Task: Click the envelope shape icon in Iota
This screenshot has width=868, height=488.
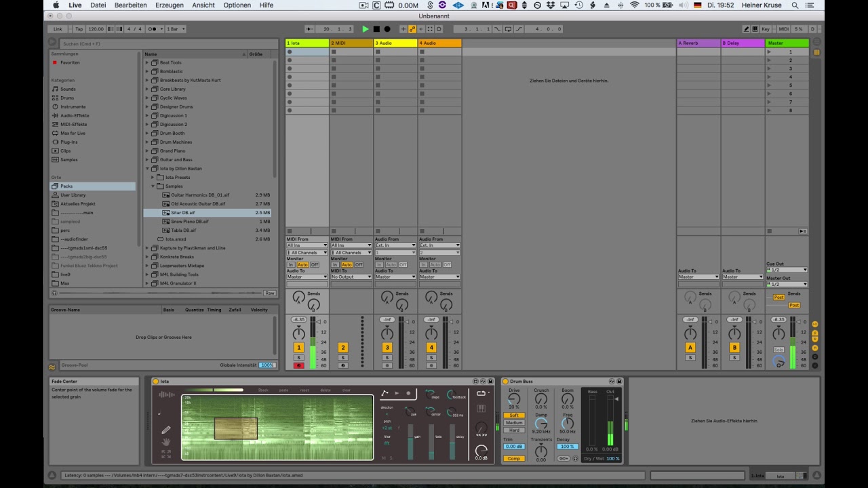Action: click(x=385, y=393)
